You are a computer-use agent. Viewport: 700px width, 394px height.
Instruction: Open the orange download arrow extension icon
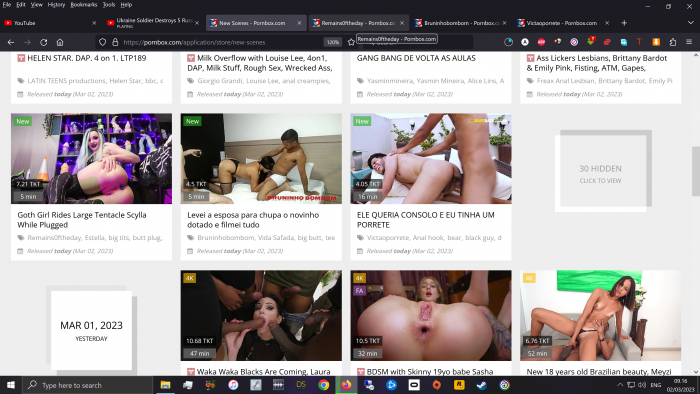(x=656, y=42)
